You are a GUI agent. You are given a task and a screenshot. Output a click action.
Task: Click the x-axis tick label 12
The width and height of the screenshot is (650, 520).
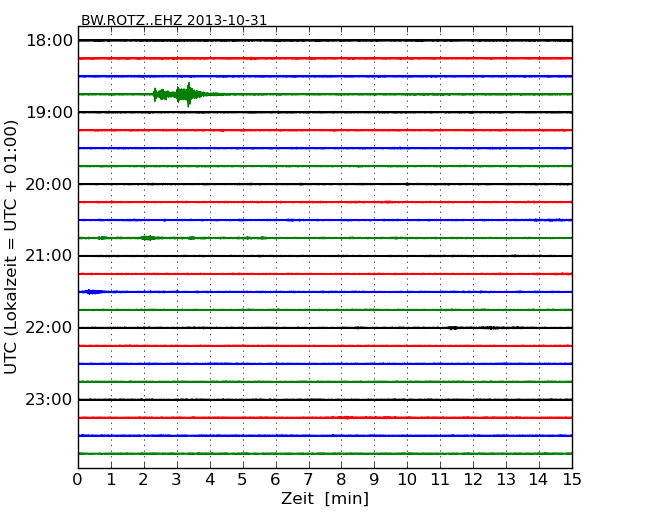(473, 479)
